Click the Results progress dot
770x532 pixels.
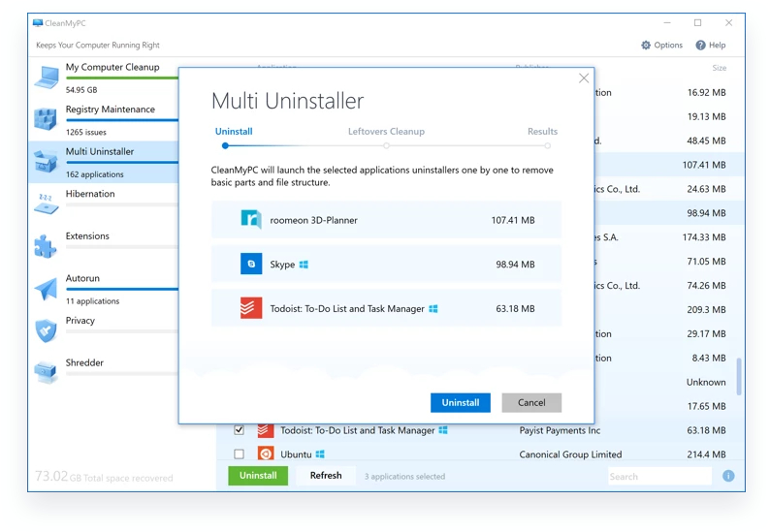[547, 145]
